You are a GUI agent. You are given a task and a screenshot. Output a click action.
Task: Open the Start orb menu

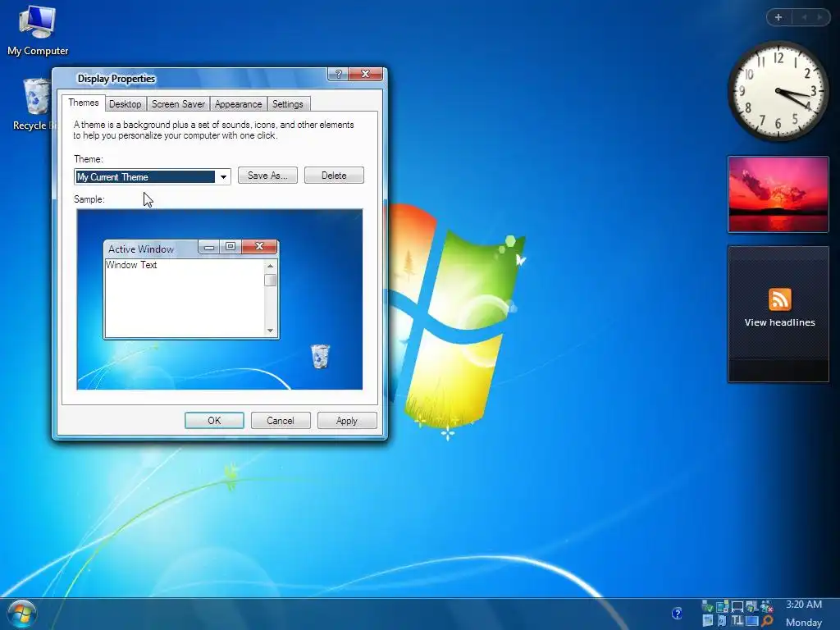(x=22, y=614)
